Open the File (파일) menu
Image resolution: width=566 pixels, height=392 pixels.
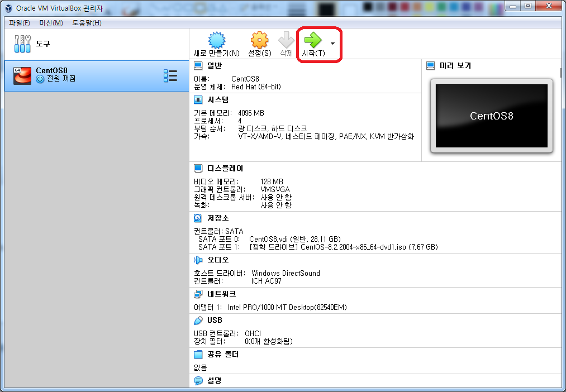tap(20, 23)
